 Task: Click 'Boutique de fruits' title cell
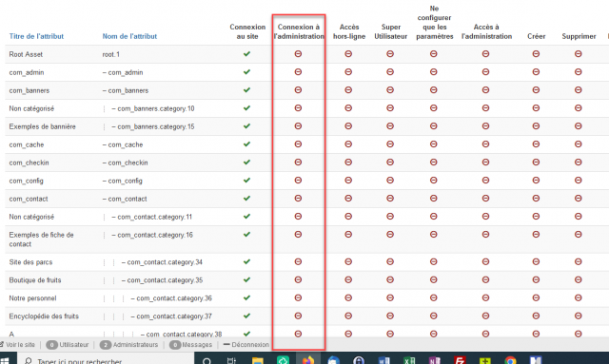point(35,280)
